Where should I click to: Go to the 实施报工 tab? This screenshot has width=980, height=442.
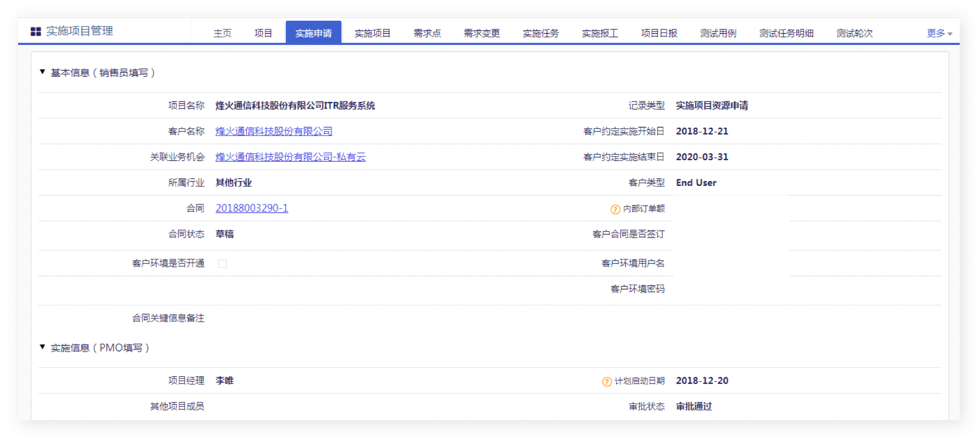(600, 33)
